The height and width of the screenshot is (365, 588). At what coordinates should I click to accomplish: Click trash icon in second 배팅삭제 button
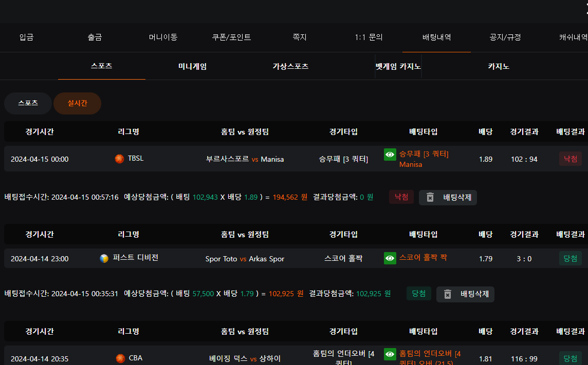tap(448, 294)
